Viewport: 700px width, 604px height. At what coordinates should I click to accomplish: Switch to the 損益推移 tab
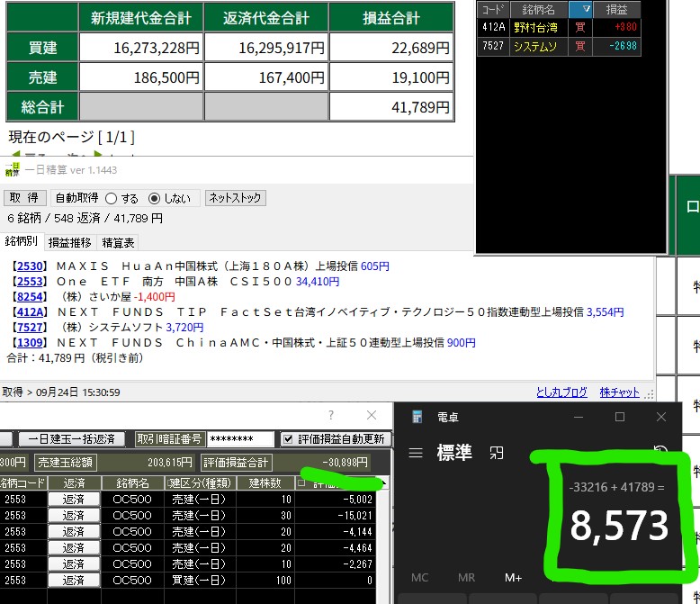pyautogui.click(x=69, y=242)
